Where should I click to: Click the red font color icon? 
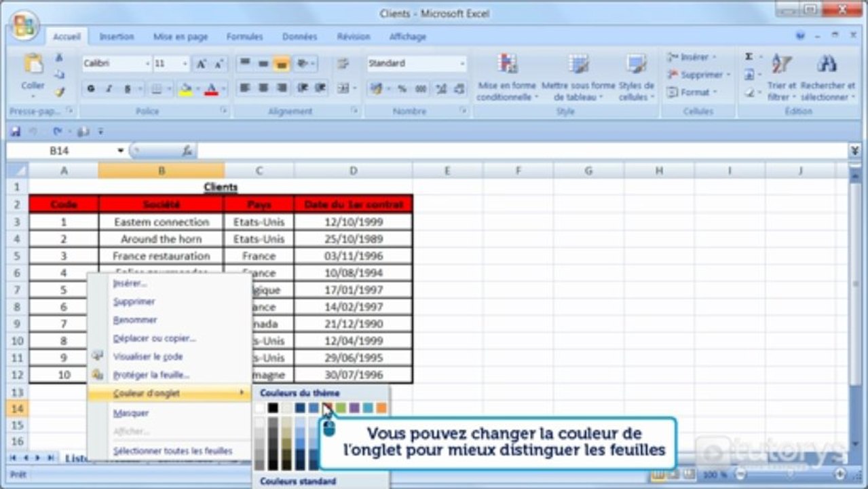pos(211,89)
